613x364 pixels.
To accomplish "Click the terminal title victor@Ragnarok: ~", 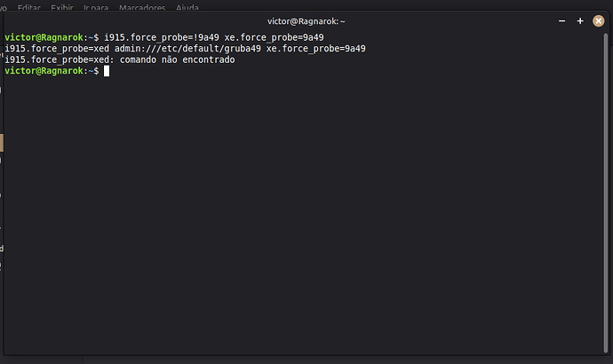I will [306, 21].
